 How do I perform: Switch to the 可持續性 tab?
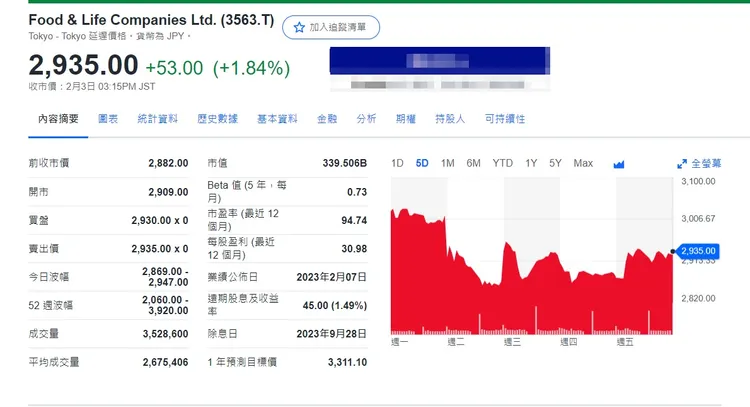(505, 119)
